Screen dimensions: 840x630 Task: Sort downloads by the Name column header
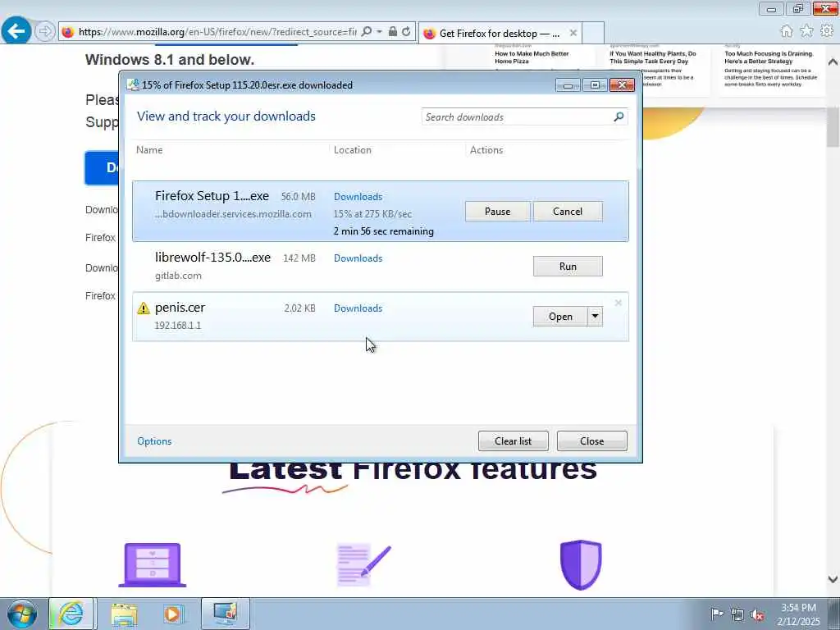[x=149, y=150]
